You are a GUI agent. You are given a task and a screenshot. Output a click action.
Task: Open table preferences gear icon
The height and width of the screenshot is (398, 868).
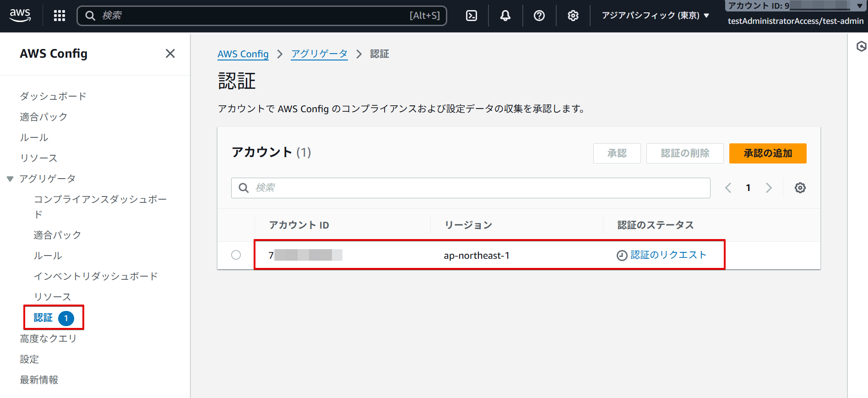coord(800,188)
